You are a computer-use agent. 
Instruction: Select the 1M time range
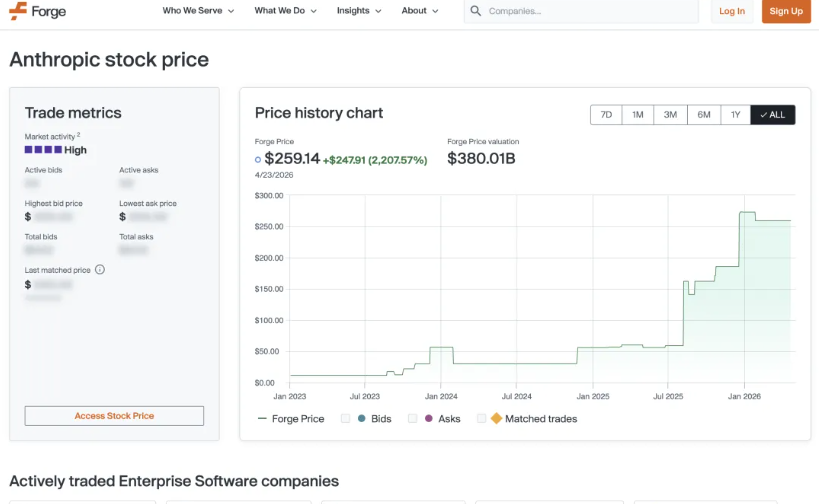tap(638, 115)
